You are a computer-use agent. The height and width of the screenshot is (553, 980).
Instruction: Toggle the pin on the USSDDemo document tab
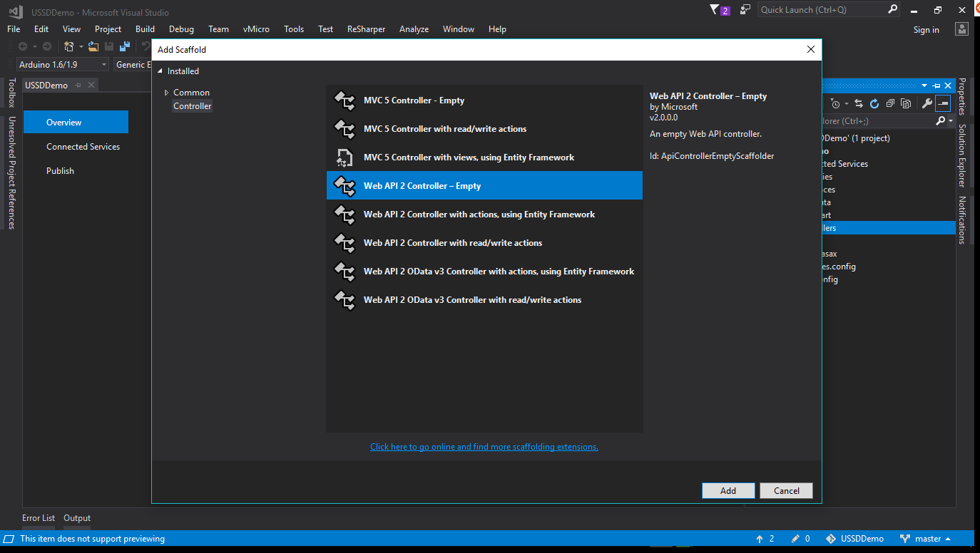click(78, 85)
